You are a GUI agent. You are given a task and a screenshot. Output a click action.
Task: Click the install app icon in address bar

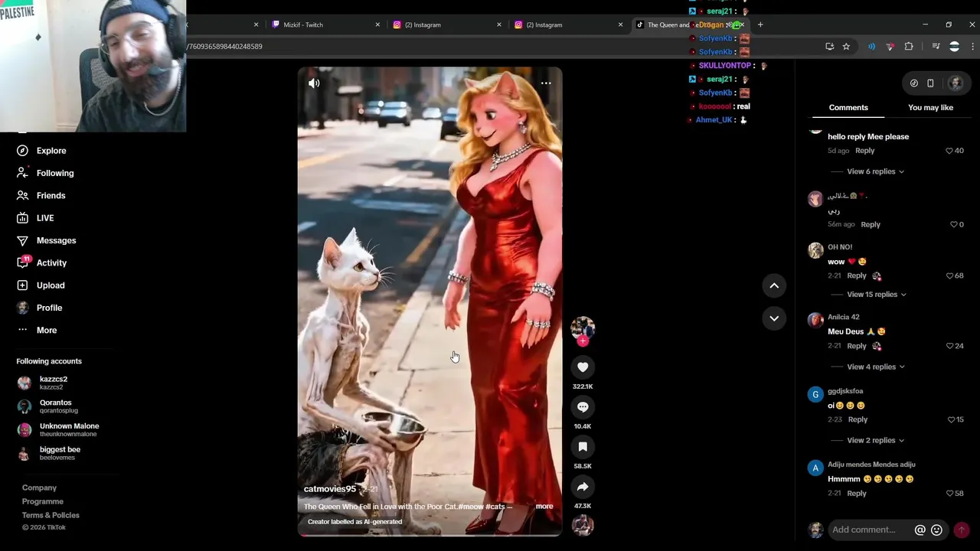click(x=829, y=47)
